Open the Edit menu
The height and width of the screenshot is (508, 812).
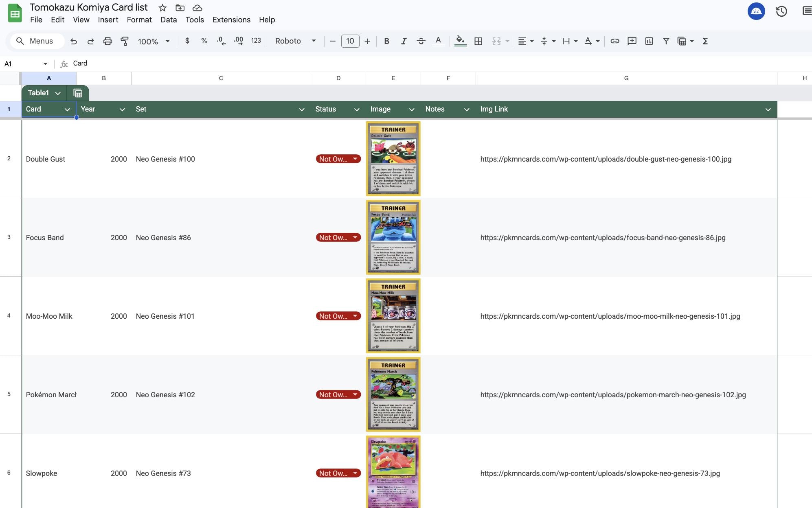(57, 20)
